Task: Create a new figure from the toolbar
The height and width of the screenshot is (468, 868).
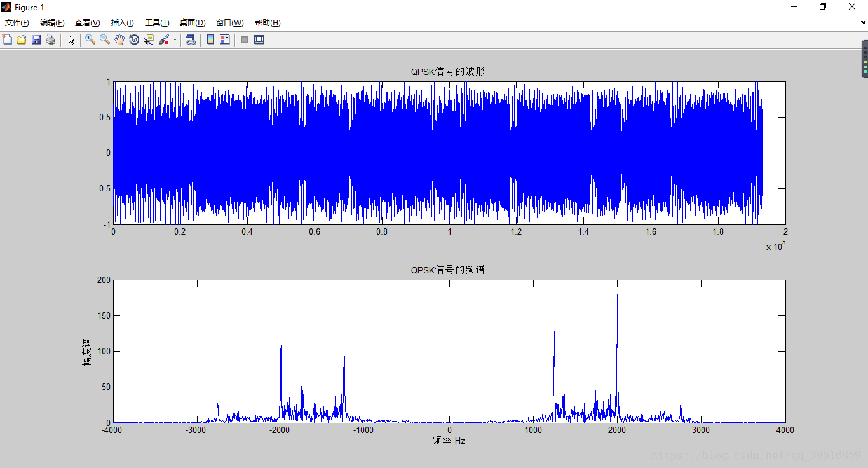Action: pyautogui.click(x=8, y=39)
